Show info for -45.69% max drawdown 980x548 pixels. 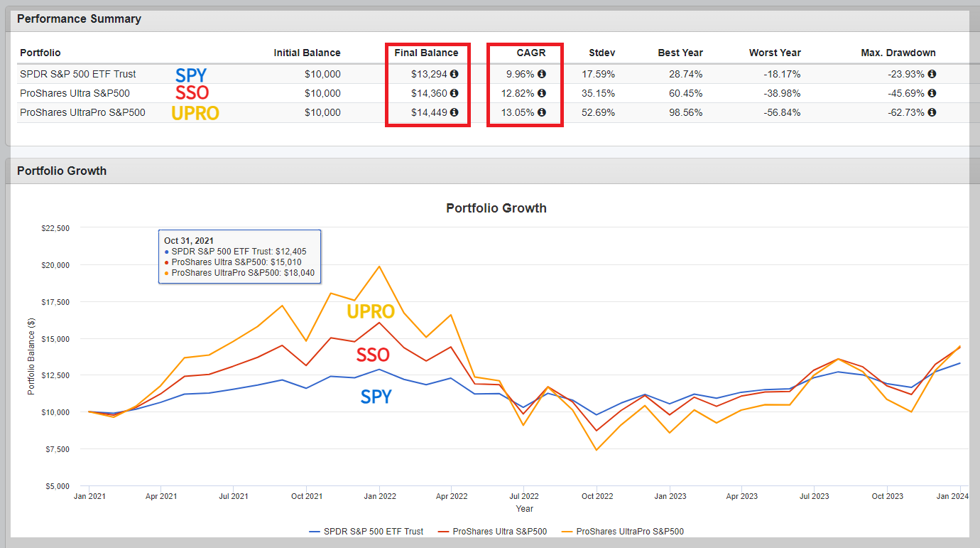coord(932,93)
